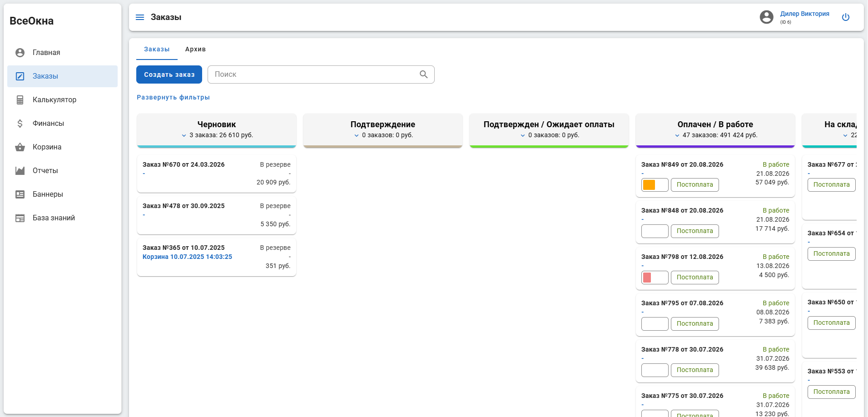This screenshot has width=868, height=417.
Task: Click Постоплата on order №795
Action: (695, 324)
